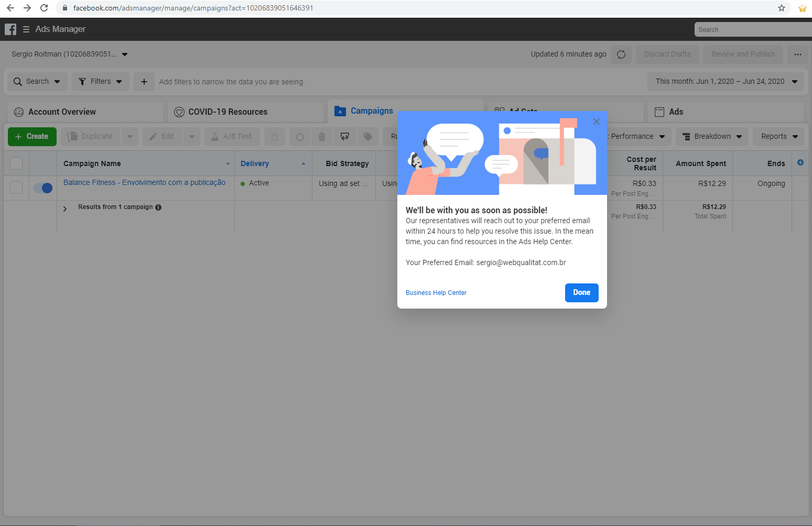Click the trash delete icon in toolbar
This screenshot has height=526, width=812.
click(322, 137)
